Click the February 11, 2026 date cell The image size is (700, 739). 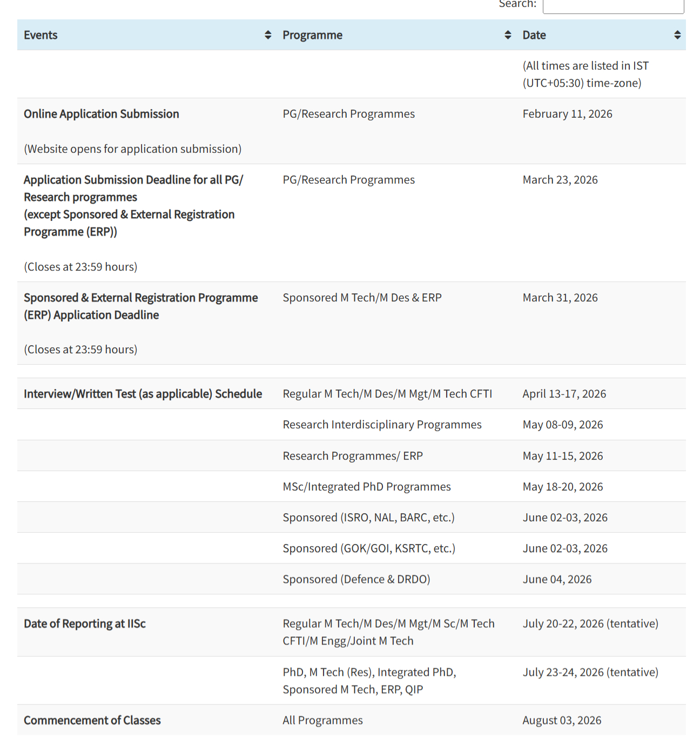(567, 113)
